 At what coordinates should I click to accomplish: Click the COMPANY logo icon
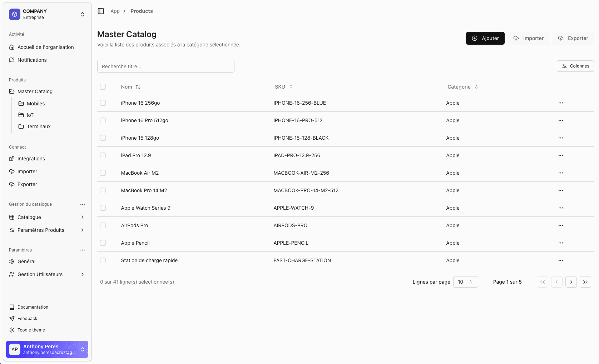[15, 14]
